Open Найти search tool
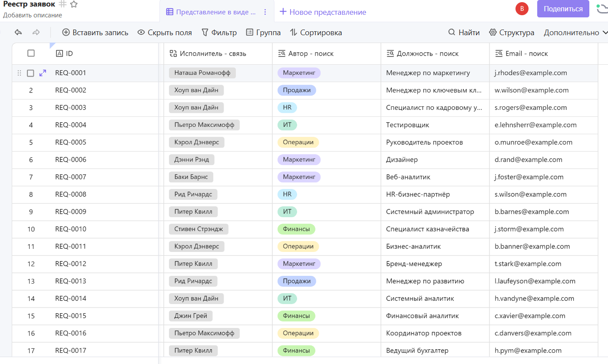The width and height of the screenshot is (608, 364). click(464, 33)
